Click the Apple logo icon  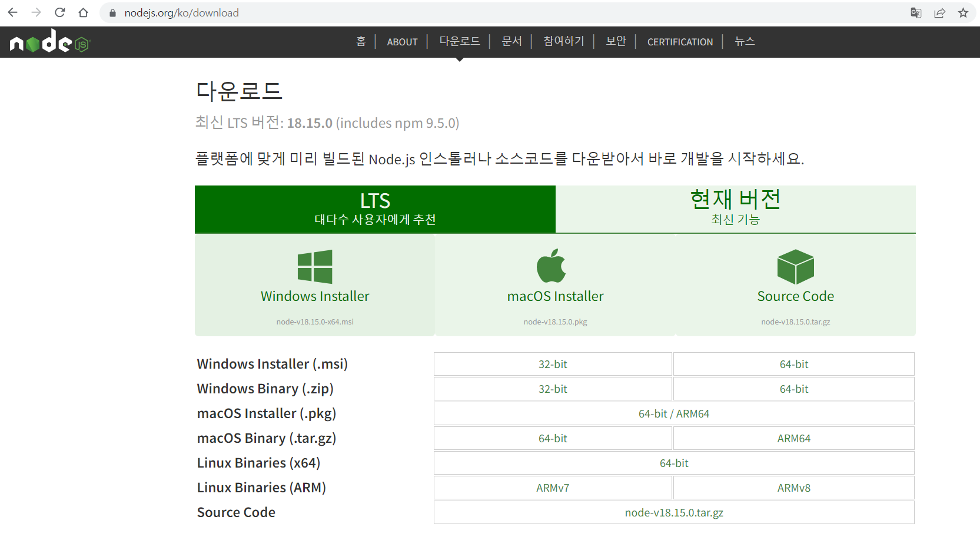pos(551,266)
